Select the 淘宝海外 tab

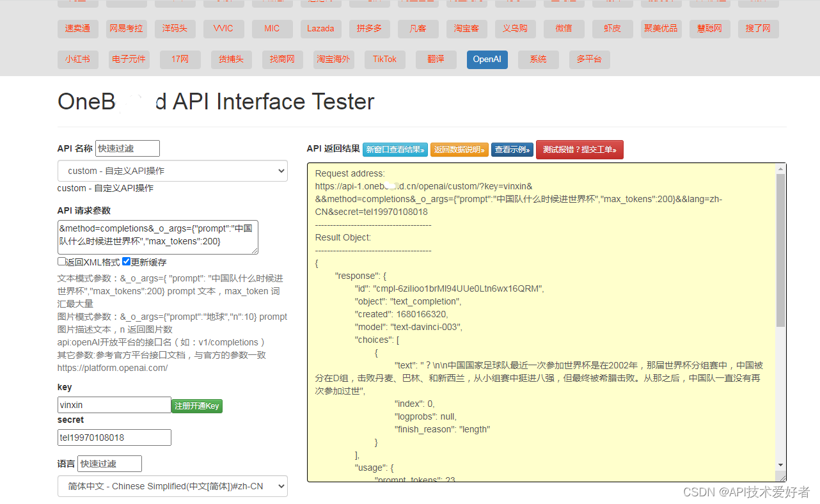click(333, 59)
